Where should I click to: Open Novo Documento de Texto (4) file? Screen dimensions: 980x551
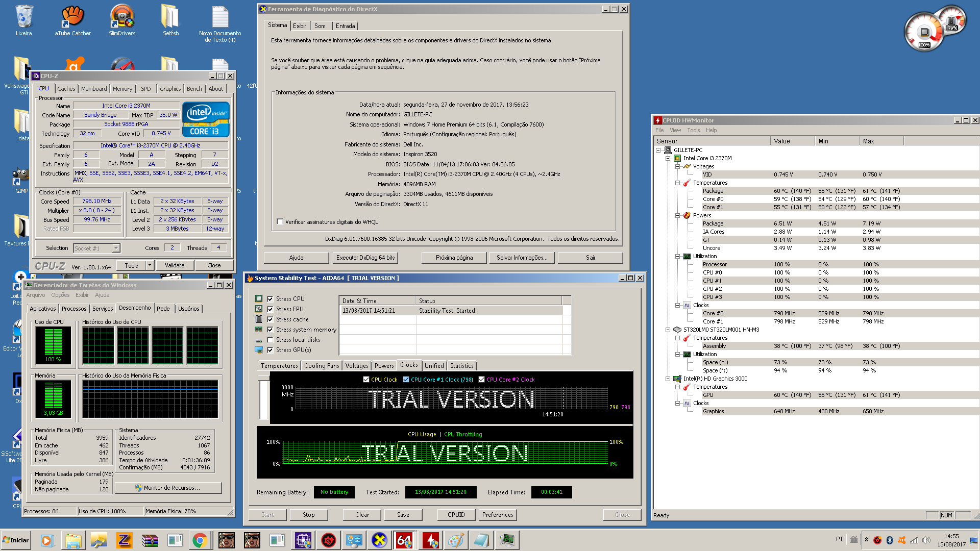220,23
